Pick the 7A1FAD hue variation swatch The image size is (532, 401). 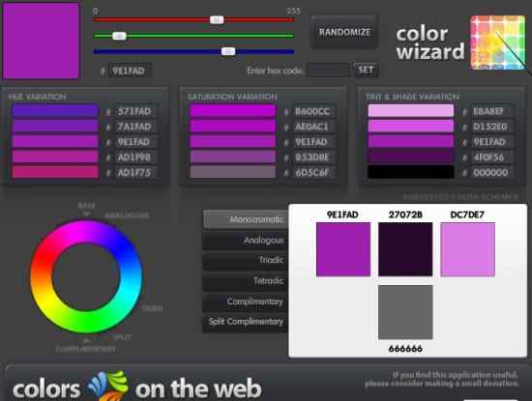55,126
